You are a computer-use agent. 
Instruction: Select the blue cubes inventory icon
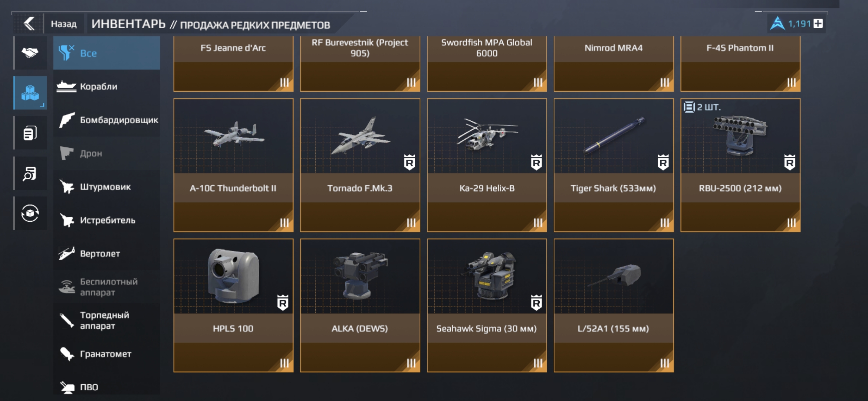pos(30,93)
